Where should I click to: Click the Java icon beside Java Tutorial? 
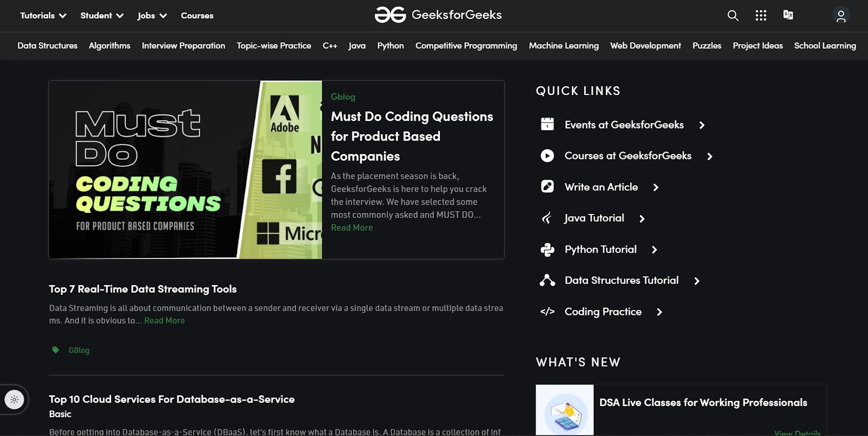(x=547, y=218)
